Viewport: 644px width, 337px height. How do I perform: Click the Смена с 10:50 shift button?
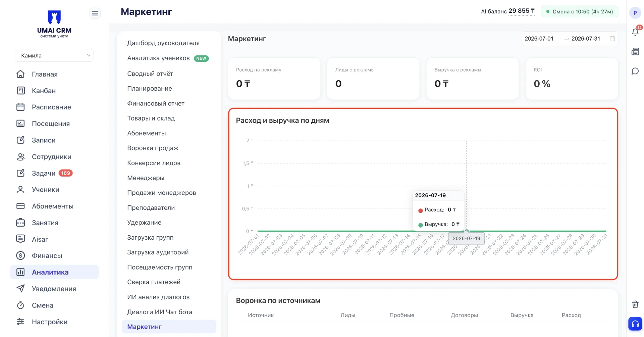point(580,11)
